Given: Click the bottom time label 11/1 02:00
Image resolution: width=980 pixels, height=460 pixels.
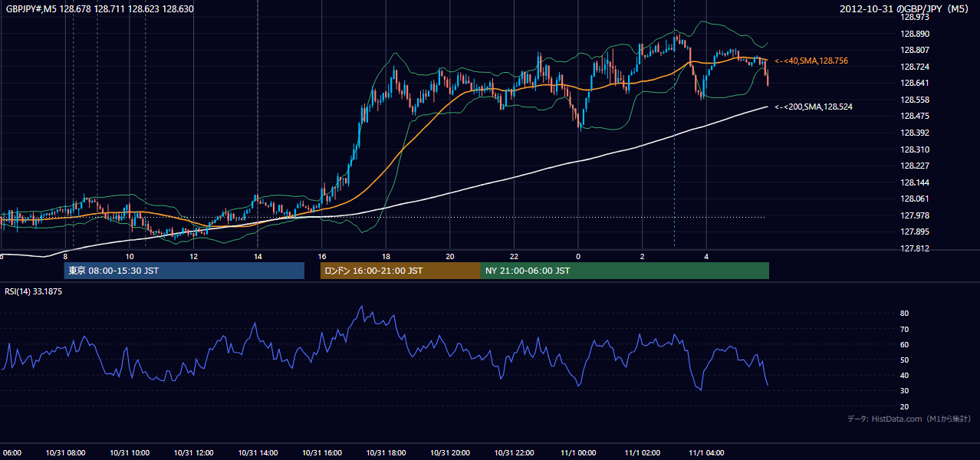Looking at the screenshot, I should point(642,452).
